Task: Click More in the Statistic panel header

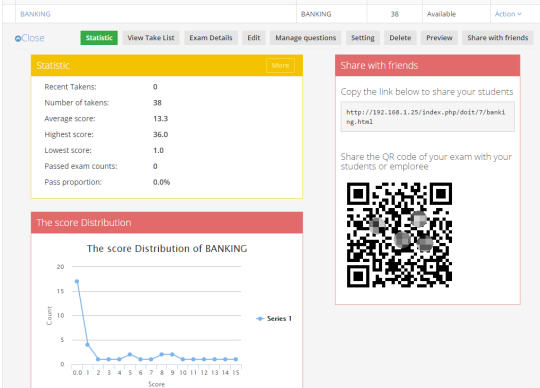Action: tap(280, 65)
